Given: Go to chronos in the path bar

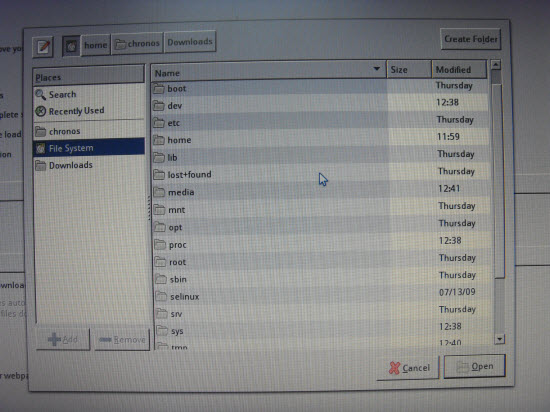Looking at the screenshot, I should [x=137, y=43].
